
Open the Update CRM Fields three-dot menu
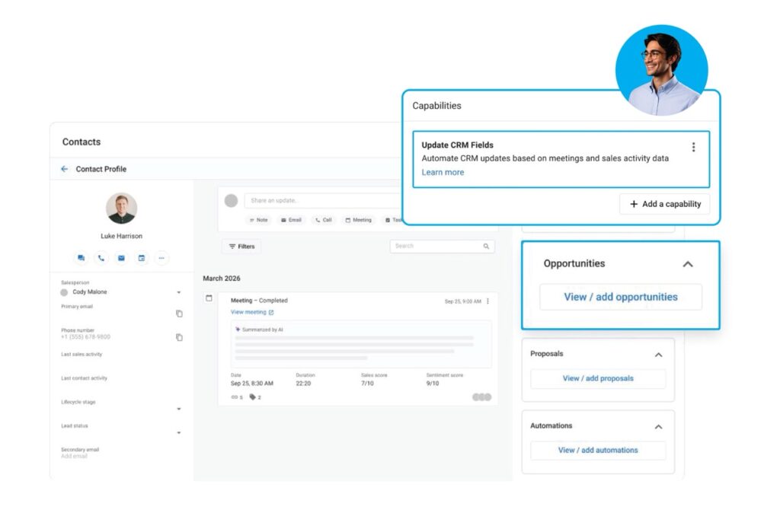(x=693, y=148)
